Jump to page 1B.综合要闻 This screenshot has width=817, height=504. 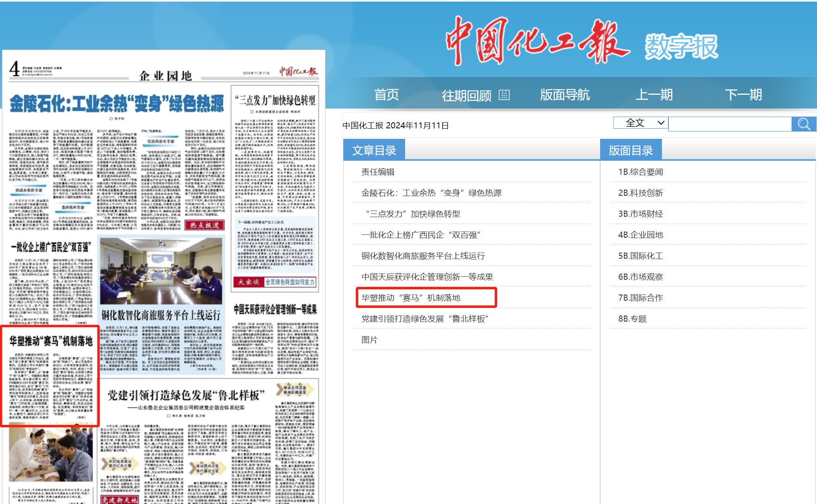640,172
